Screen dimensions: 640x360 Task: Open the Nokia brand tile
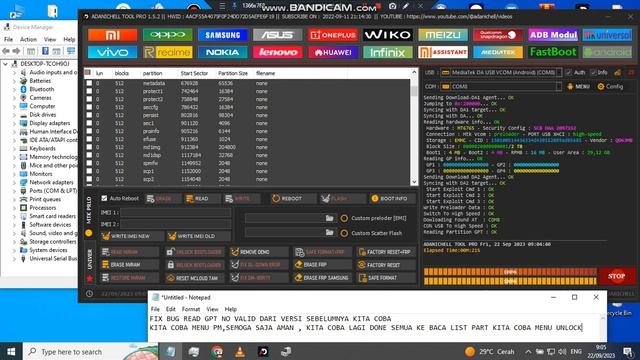click(x=222, y=52)
